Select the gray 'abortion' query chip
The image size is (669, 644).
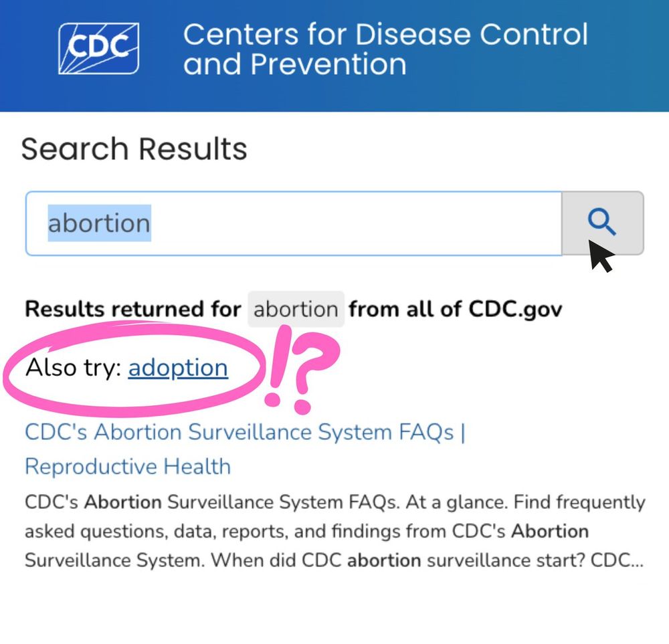296,309
